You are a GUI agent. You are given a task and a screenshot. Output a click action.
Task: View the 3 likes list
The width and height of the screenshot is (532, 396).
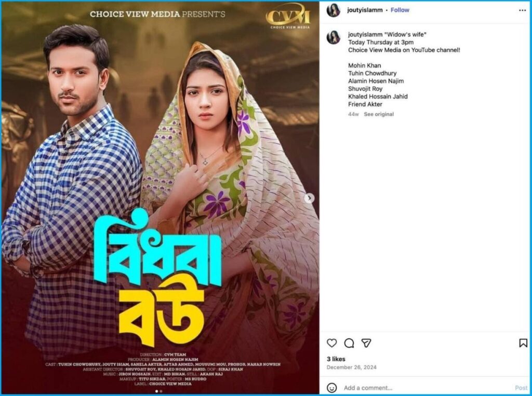click(336, 359)
